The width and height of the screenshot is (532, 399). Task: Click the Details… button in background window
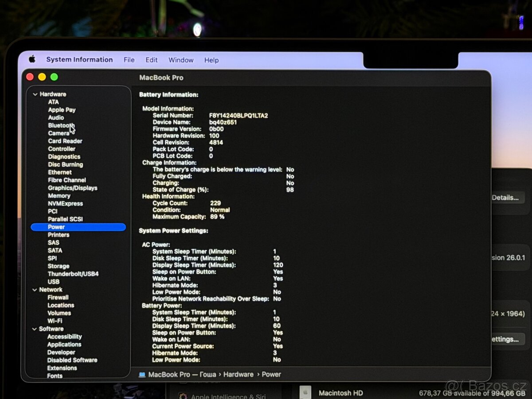(507, 198)
